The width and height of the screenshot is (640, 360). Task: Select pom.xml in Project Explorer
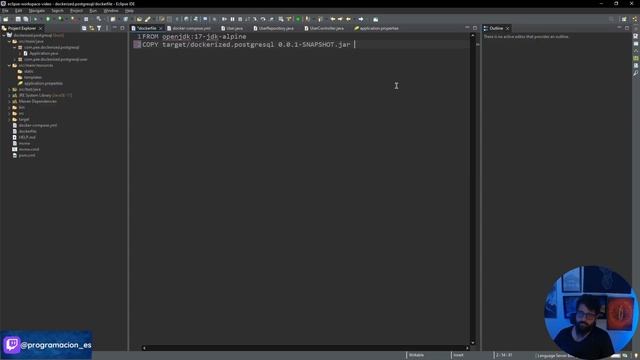[27, 155]
